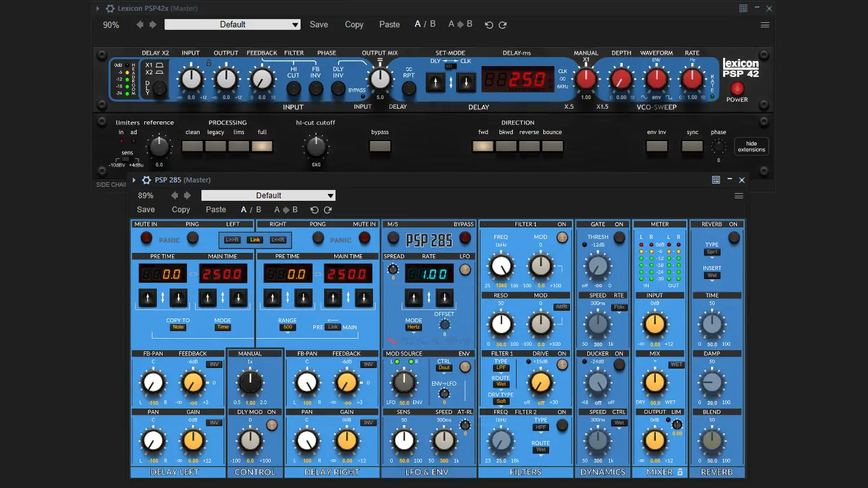Open the LFO MODE Hertz selector
Image resolution: width=868 pixels, height=488 pixels.
click(414, 327)
